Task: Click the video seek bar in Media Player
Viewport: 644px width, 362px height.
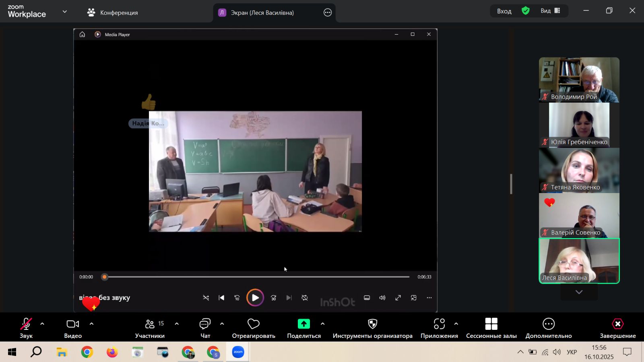Action: tap(258, 277)
